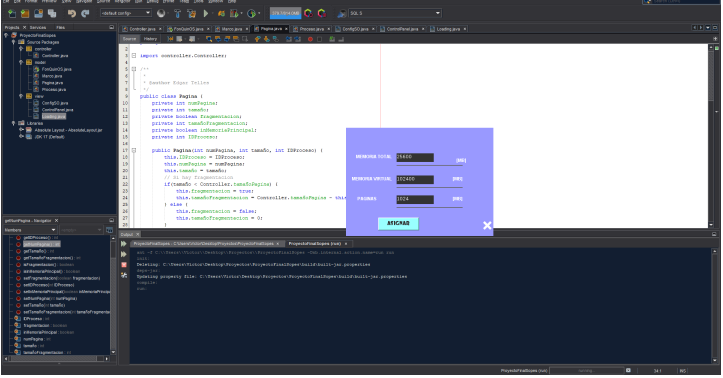723x378 pixels.
Task: Switch editor to the Source view
Action: click(x=130, y=39)
